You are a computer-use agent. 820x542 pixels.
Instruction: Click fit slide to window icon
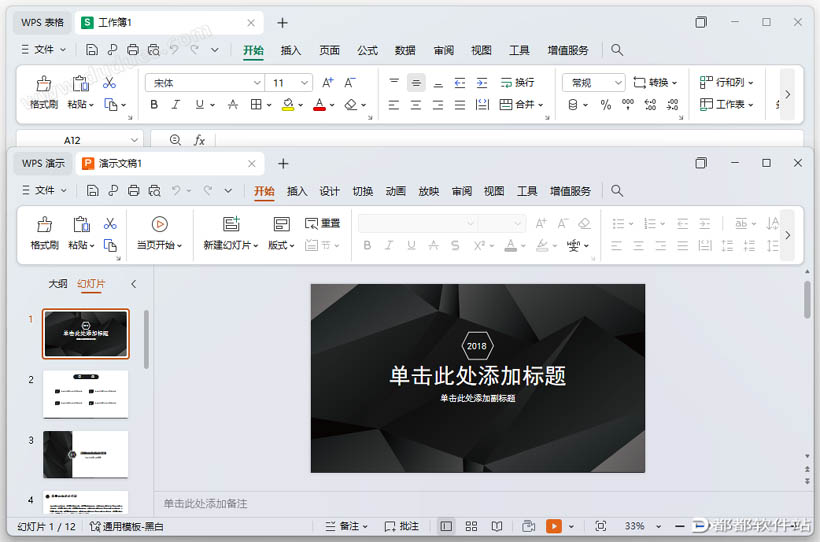pyautogui.click(x=601, y=526)
